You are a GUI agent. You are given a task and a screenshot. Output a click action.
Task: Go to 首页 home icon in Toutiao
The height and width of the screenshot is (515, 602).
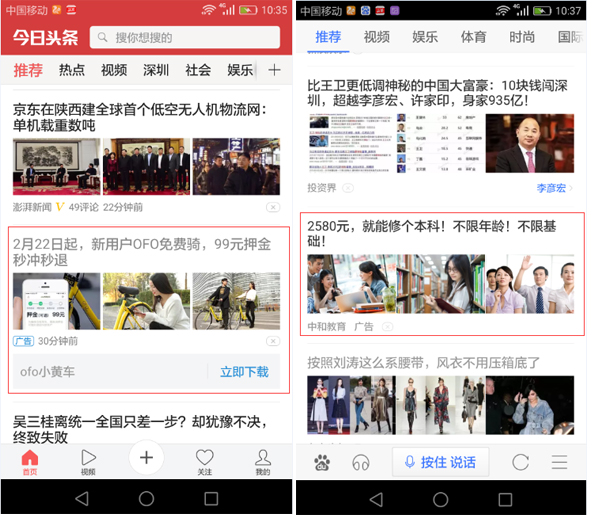[30, 462]
